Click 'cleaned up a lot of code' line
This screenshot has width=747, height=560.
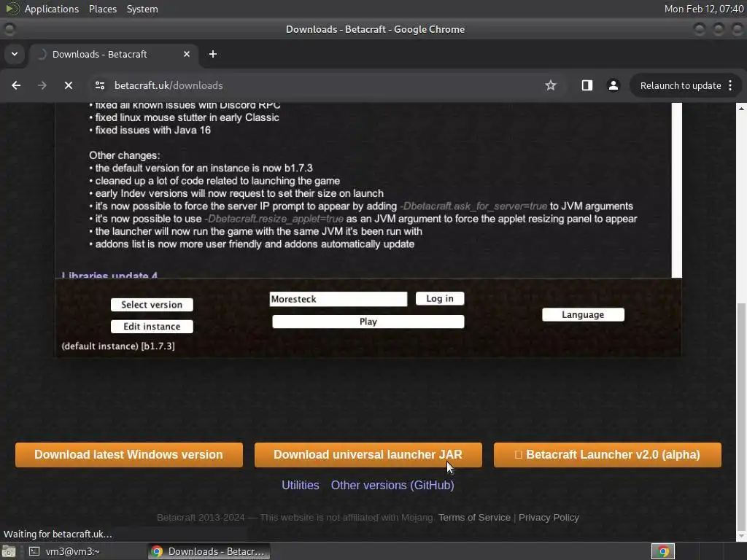217,181
